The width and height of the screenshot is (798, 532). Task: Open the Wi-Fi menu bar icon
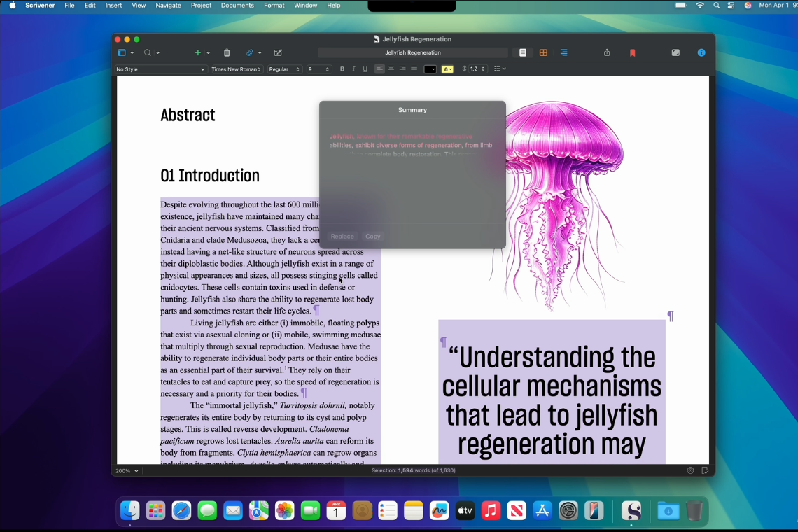point(700,5)
